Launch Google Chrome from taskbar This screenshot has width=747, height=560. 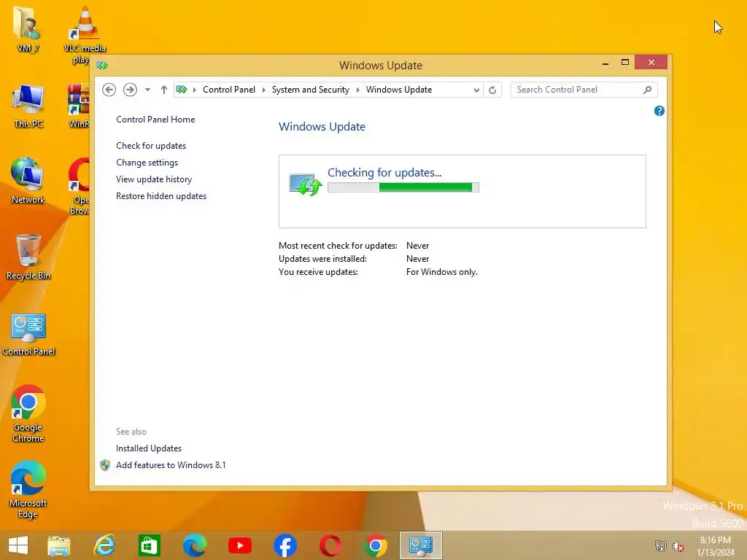(x=376, y=545)
